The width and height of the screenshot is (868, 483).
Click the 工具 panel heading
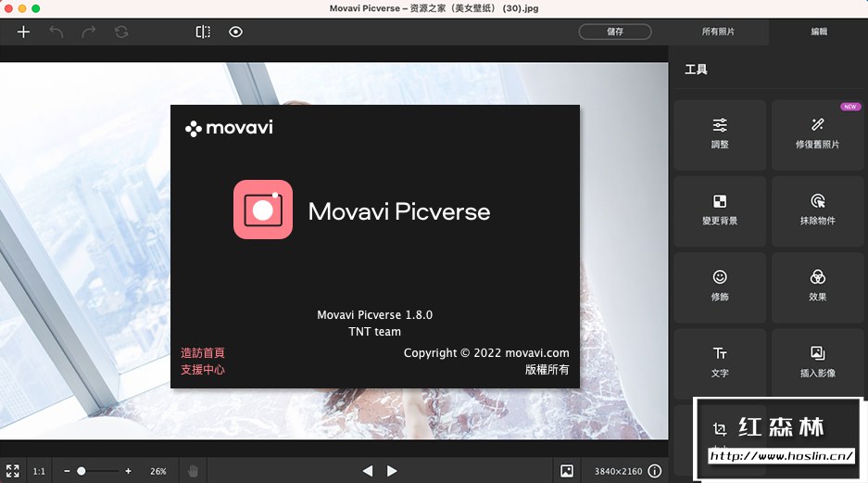(696, 70)
